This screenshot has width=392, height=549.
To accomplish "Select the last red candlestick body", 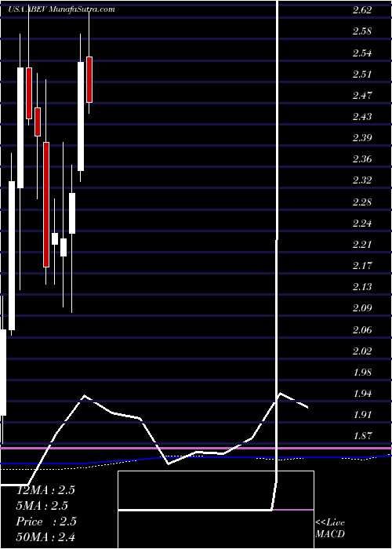I will point(89,79).
